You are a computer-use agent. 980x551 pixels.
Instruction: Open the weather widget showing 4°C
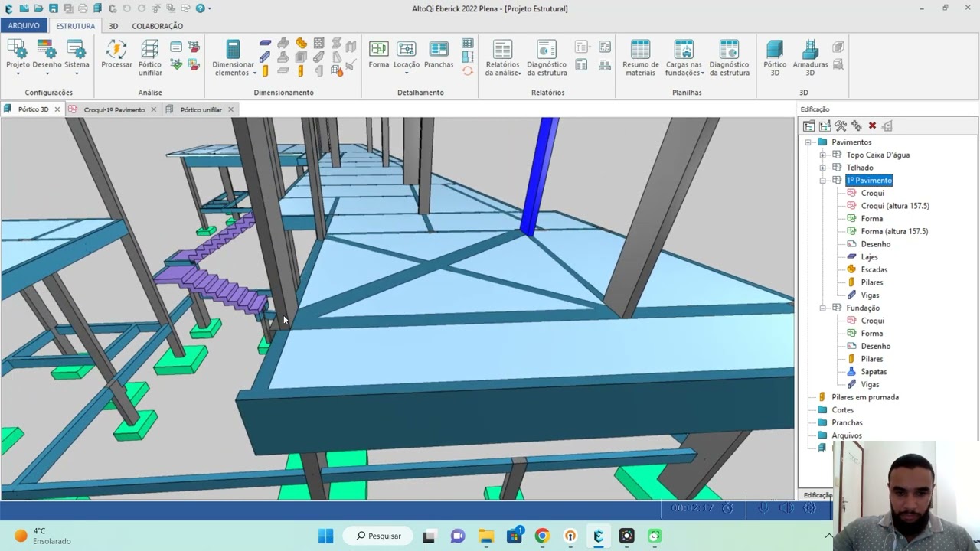43,536
